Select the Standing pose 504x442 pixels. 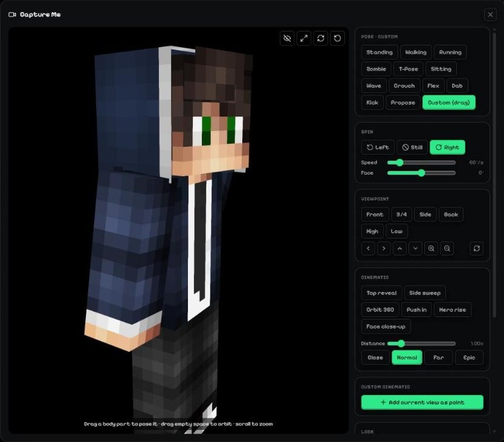coord(380,53)
